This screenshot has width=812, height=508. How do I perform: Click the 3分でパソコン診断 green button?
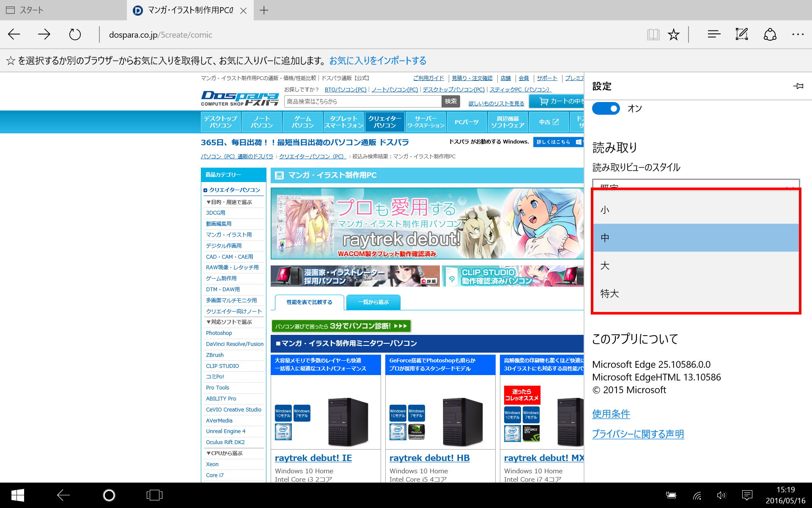[x=341, y=326]
